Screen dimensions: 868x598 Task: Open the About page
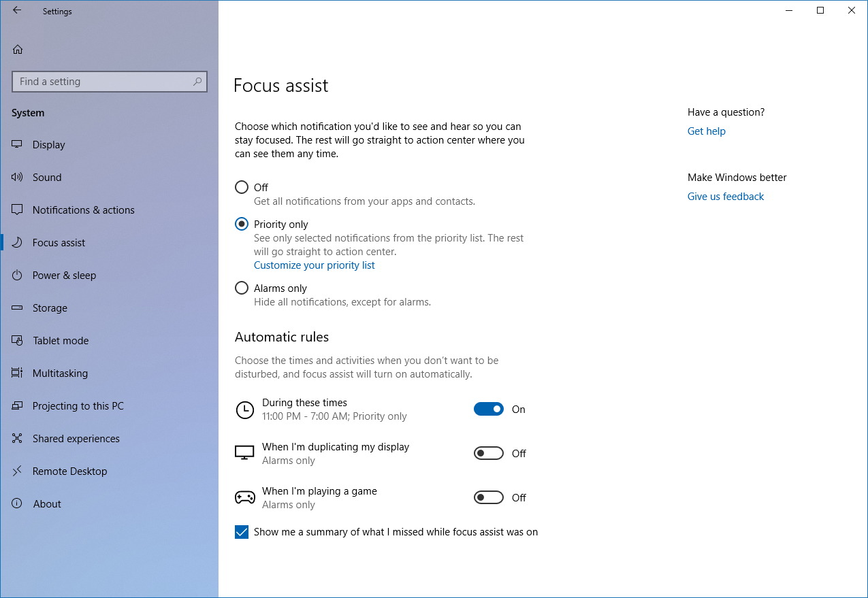click(x=109, y=504)
